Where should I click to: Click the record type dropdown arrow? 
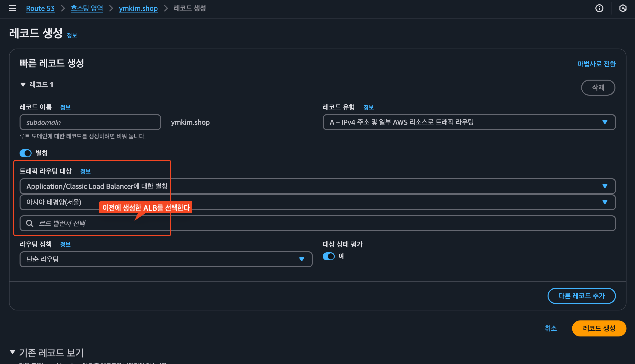(605, 122)
